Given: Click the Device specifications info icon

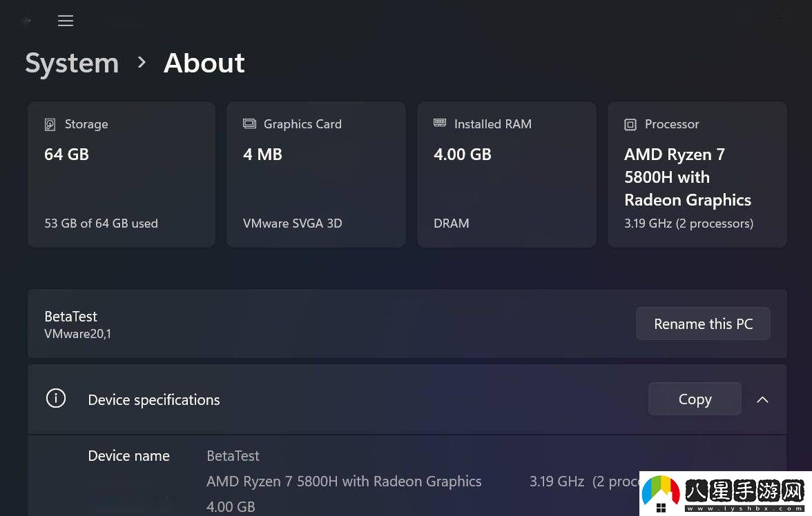Looking at the screenshot, I should coord(56,399).
